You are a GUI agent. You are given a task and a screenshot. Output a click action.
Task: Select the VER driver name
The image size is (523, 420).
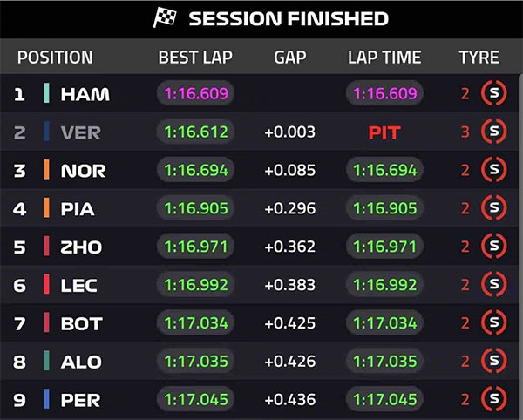click(x=81, y=133)
